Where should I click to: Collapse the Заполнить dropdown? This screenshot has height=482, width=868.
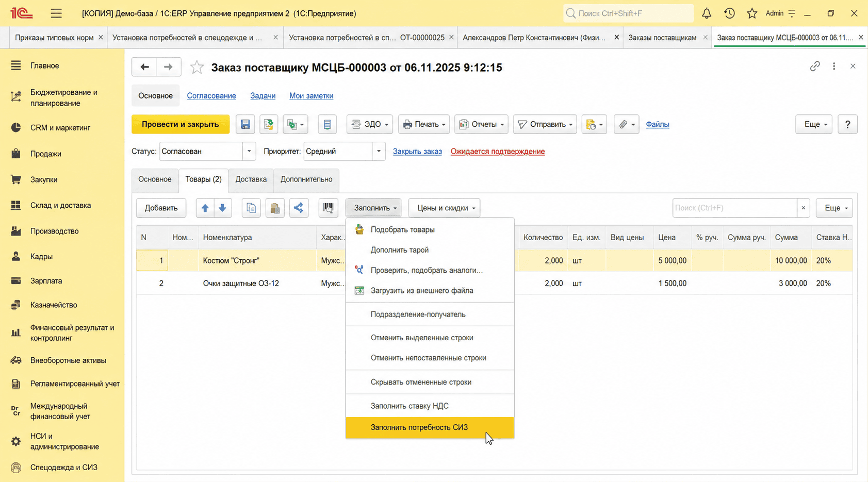tap(374, 208)
